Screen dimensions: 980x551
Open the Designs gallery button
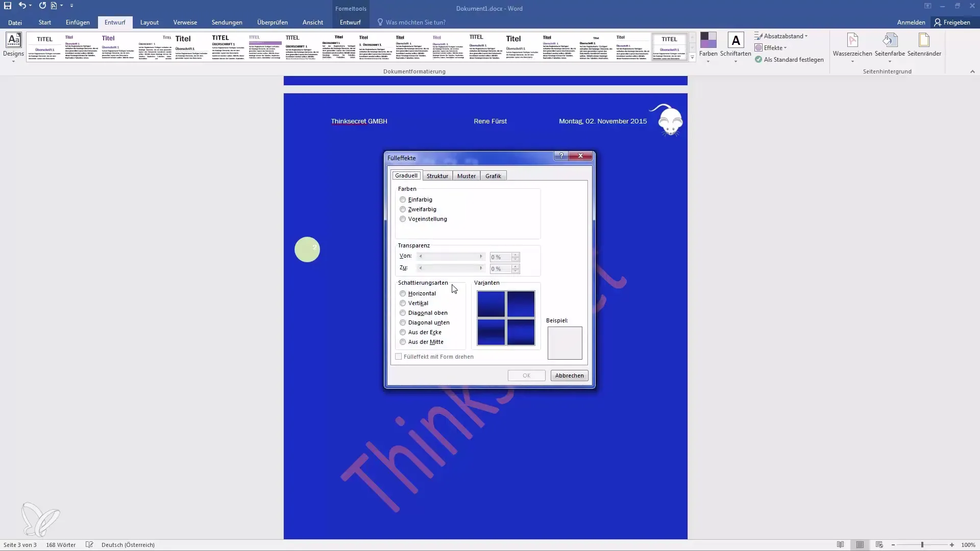point(13,47)
